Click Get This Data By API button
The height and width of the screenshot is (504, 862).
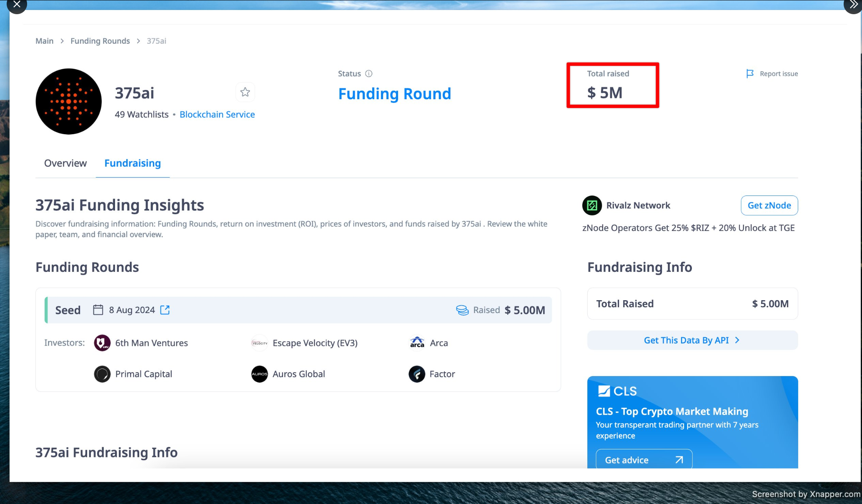tap(692, 340)
